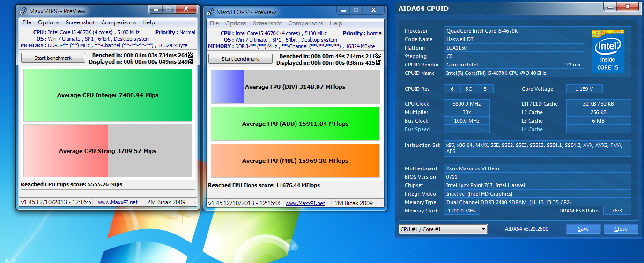The image size is (644, 263).
Task: Click DRAM:FSB Ratio value 36:3
Action: coord(616,211)
